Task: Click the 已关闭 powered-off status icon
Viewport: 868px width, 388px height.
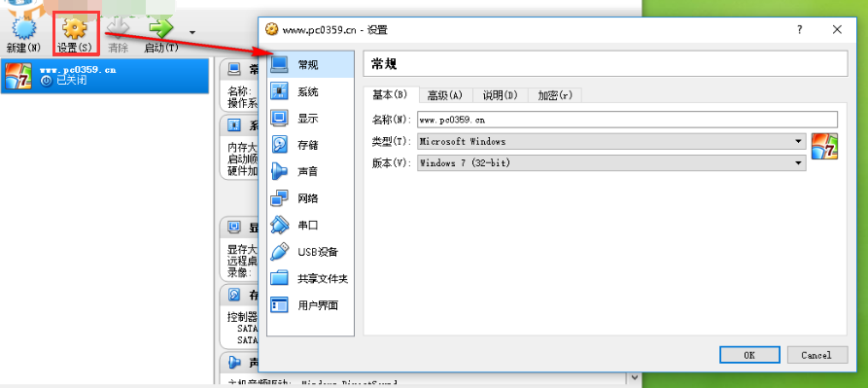Action: [x=47, y=81]
